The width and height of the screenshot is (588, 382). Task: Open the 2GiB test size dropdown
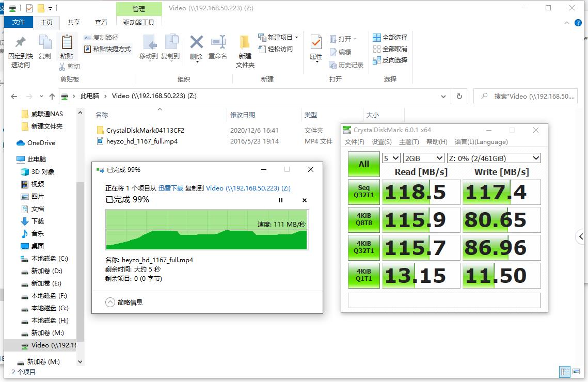(423, 158)
